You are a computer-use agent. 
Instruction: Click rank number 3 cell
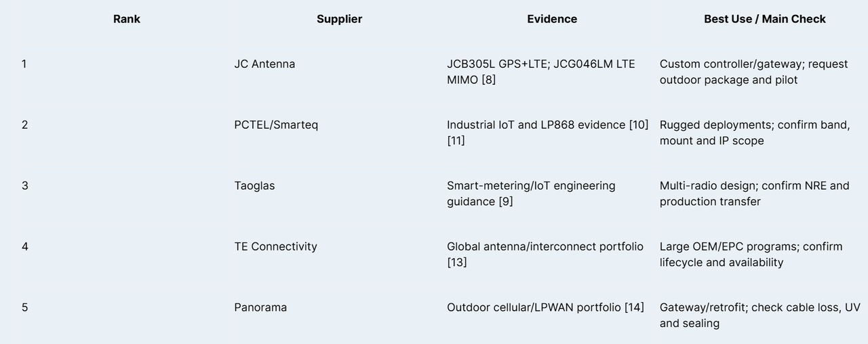pos(25,186)
